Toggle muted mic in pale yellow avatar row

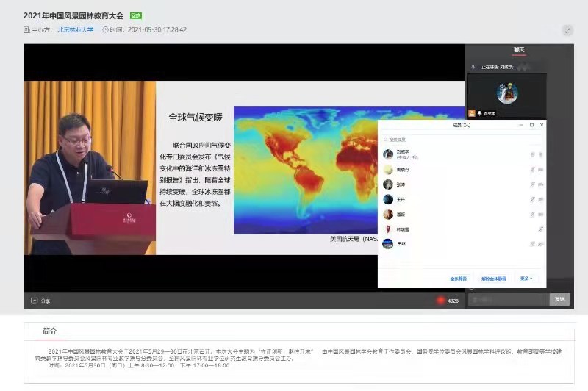coord(532,170)
